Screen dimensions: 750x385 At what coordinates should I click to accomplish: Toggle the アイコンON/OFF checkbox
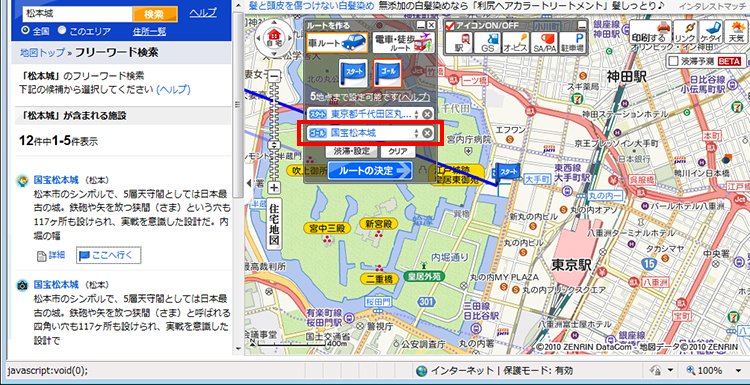click(x=450, y=26)
